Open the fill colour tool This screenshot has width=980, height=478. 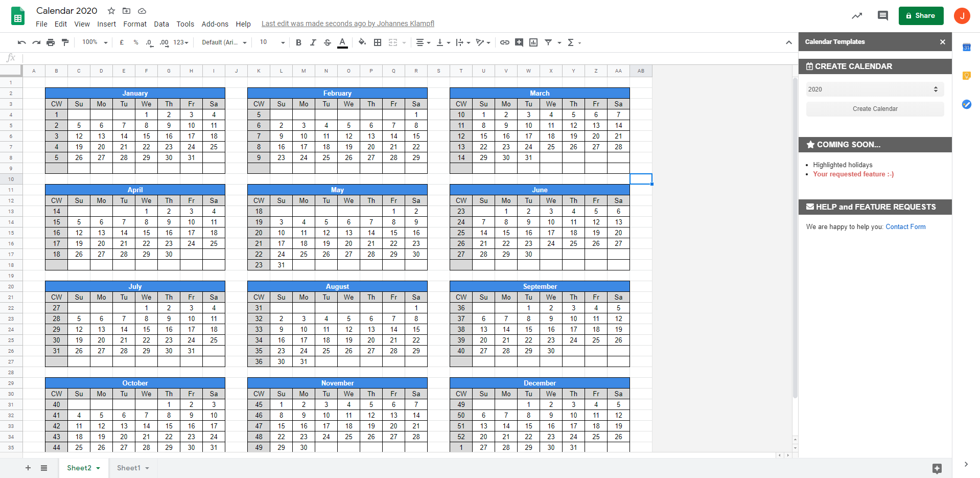coord(362,42)
